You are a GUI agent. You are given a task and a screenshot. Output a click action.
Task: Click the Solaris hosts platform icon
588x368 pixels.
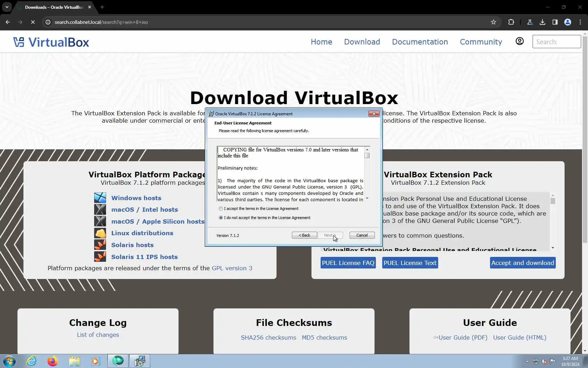100,245
